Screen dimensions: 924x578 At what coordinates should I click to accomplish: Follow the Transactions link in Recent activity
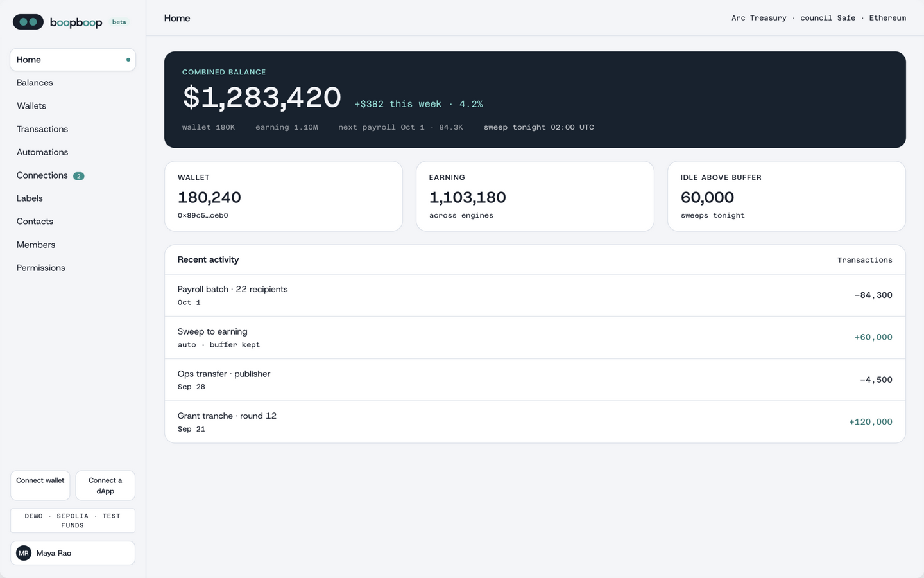pos(864,260)
